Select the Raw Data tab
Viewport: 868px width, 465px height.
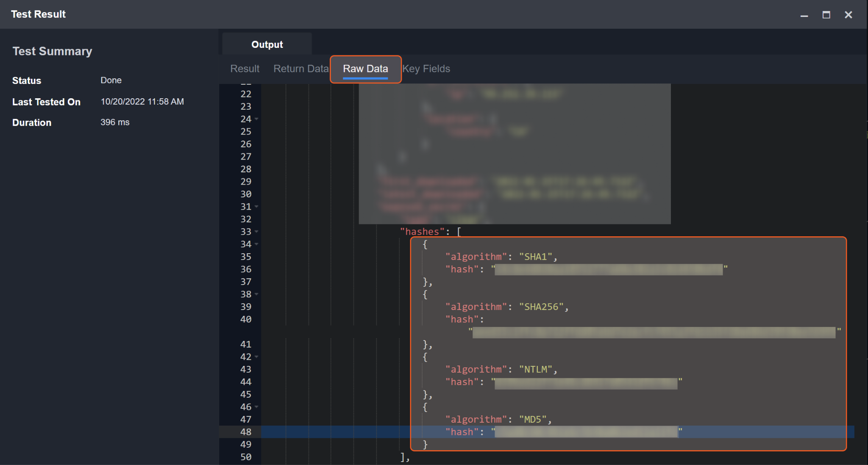(x=365, y=69)
